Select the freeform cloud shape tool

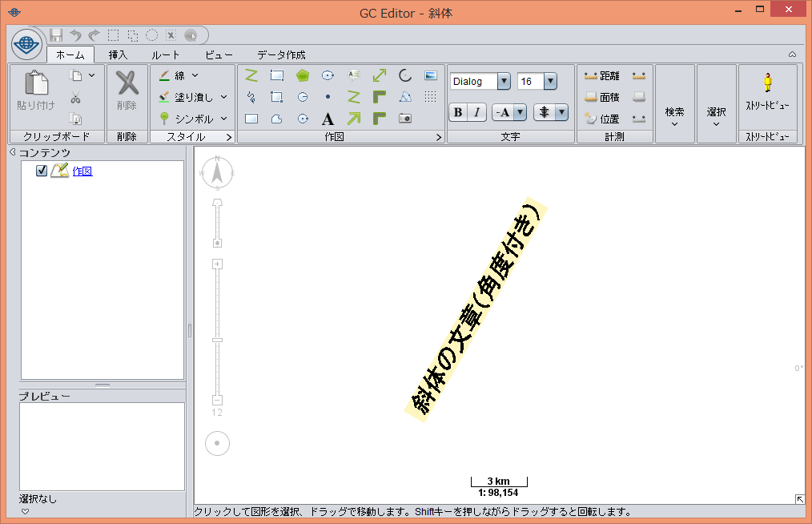pos(276,119)
